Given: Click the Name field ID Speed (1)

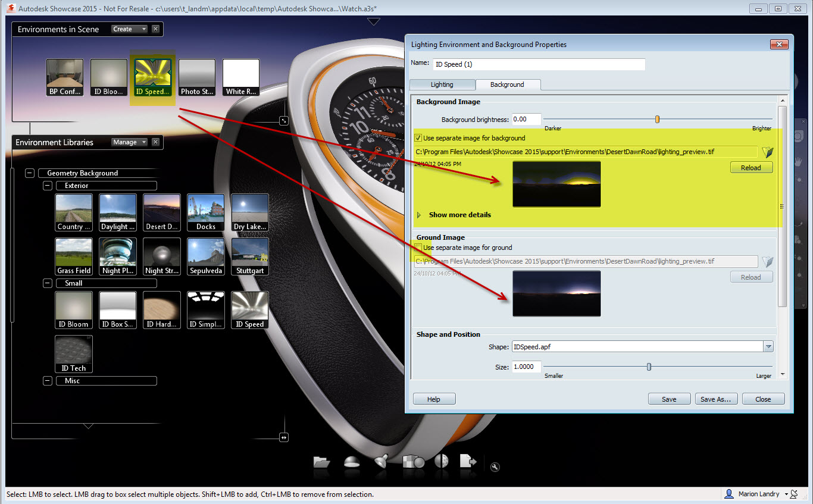Looking at the screenshot, I should coord(539,64).
